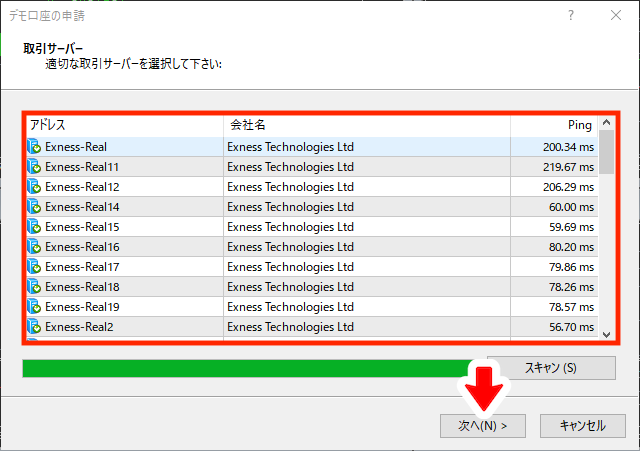Select the Exness-Real14 server name

(82, 207)
